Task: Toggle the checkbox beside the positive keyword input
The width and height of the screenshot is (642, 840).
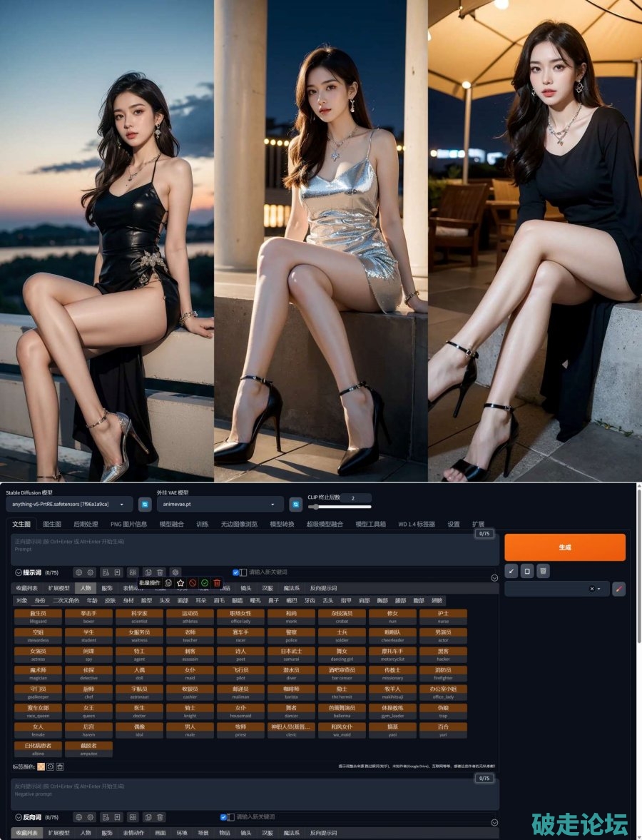Action: [236, 572]
